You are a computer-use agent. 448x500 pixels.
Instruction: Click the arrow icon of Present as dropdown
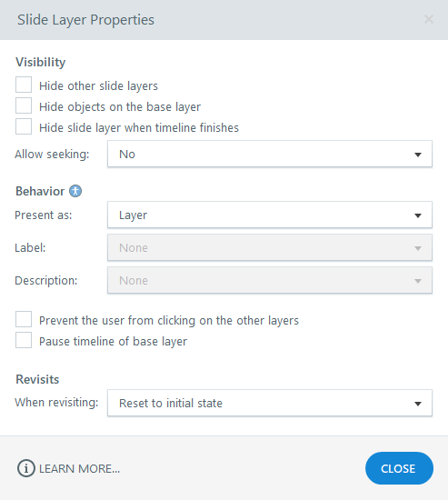418,215
